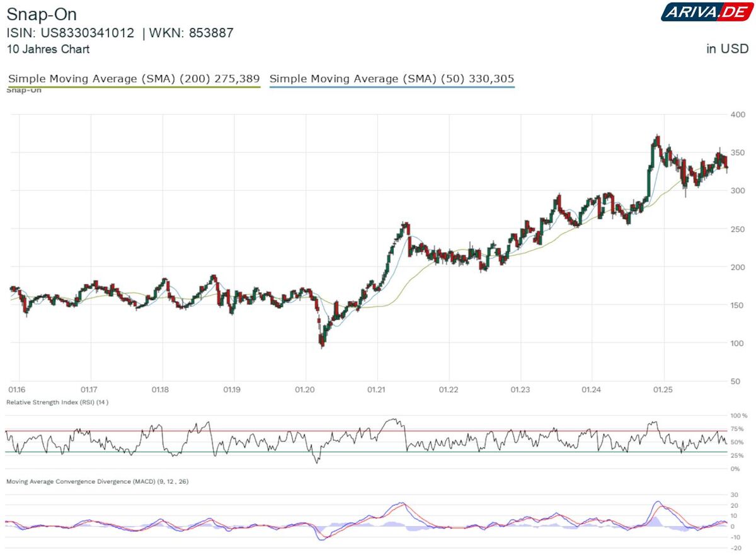
Task: Click the 01.22 date axis label
Action: click(448, 391)
